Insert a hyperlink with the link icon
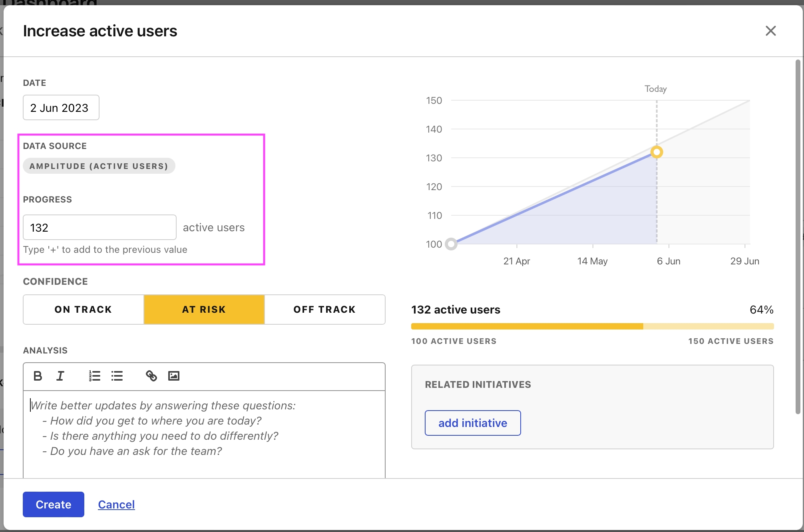The width and height of the screenshot is (804, 532). (x=151, y=376)
